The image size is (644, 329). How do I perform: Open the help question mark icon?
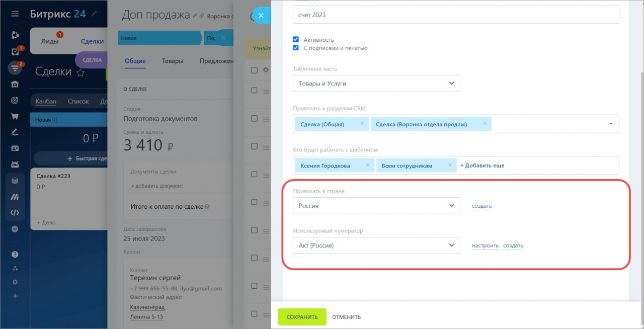click(15, 255)
